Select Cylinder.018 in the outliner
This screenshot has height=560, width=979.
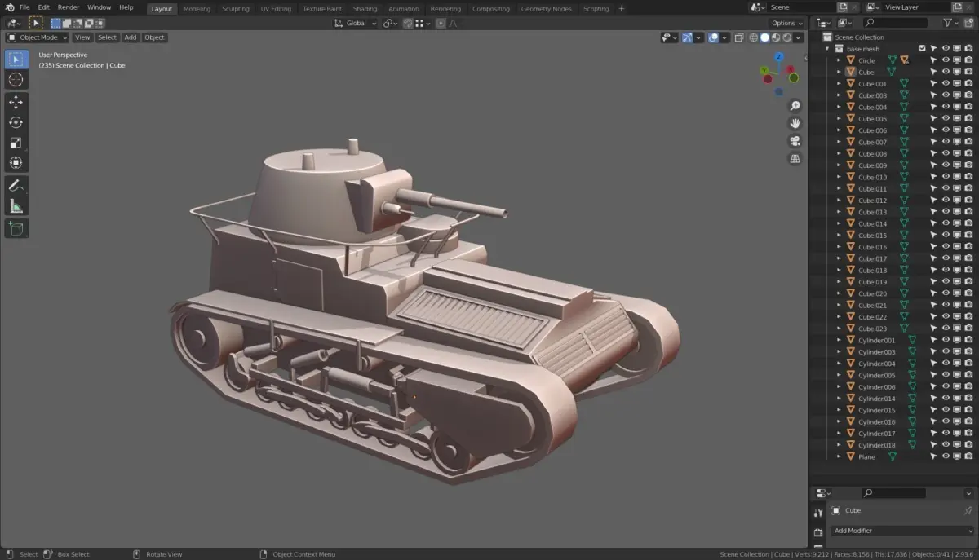(x=877, y=445)
